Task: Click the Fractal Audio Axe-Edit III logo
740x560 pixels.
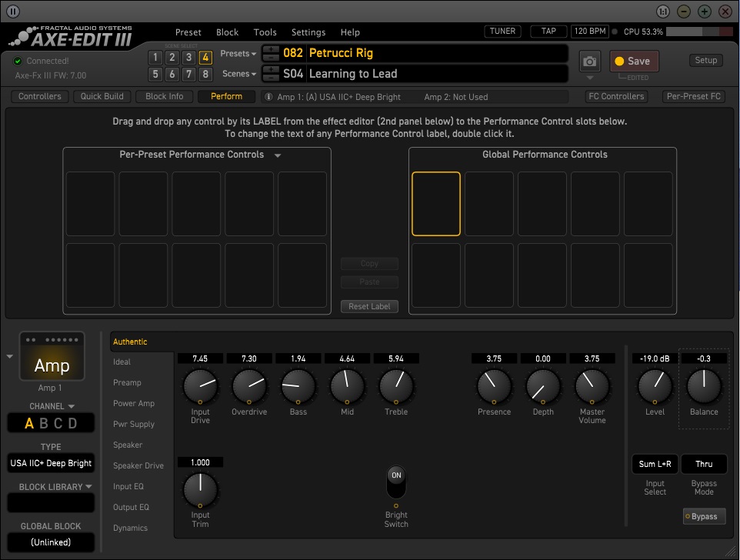Action: (71, 36)
